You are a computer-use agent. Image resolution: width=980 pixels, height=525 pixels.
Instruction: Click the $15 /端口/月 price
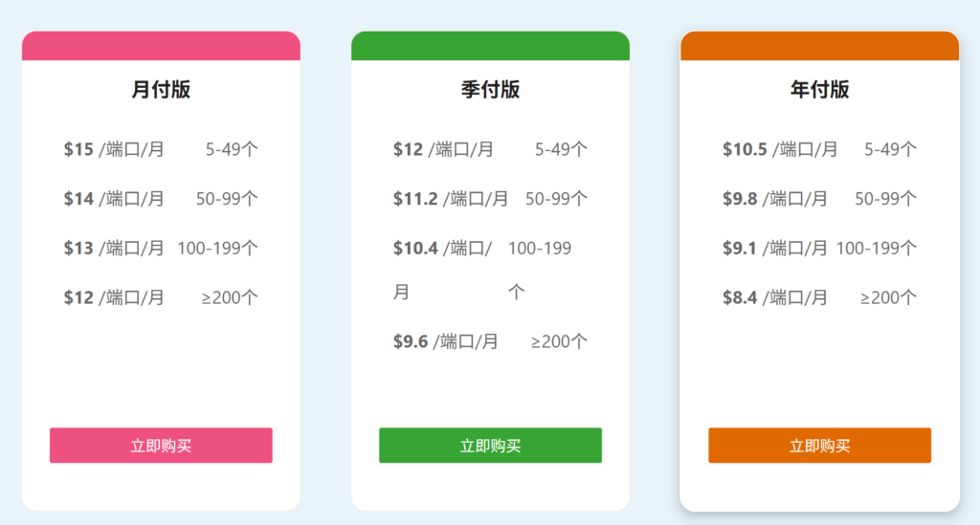tap(114, 149)
